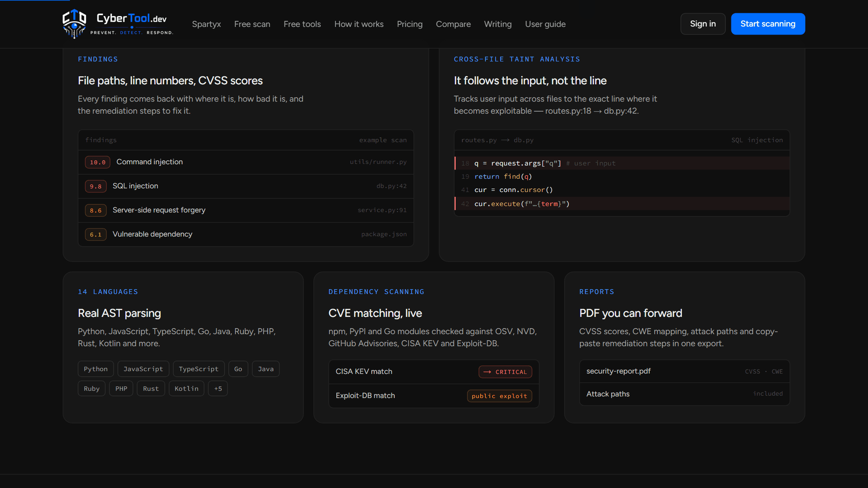Screen dimensions: 868x488
Task: Open Free tools in navigation
Action: pyautogui.click(x=302, y=24)
